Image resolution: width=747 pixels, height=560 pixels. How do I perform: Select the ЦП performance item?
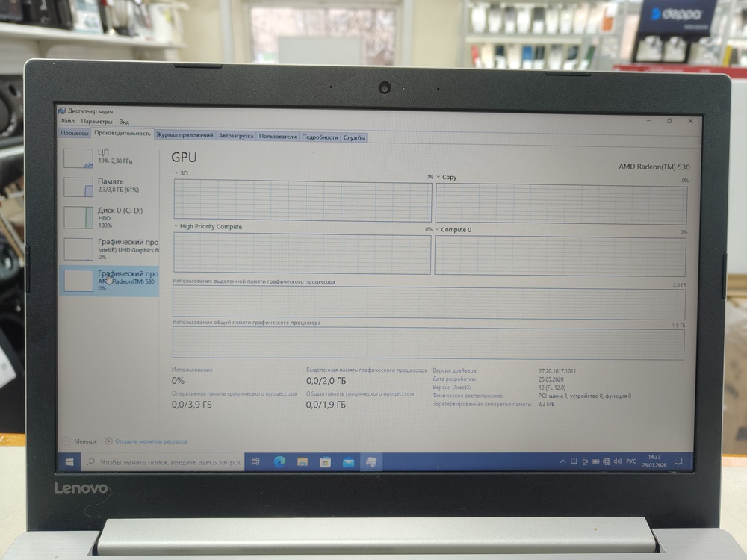pyautogui.click(x=109, y=156)
